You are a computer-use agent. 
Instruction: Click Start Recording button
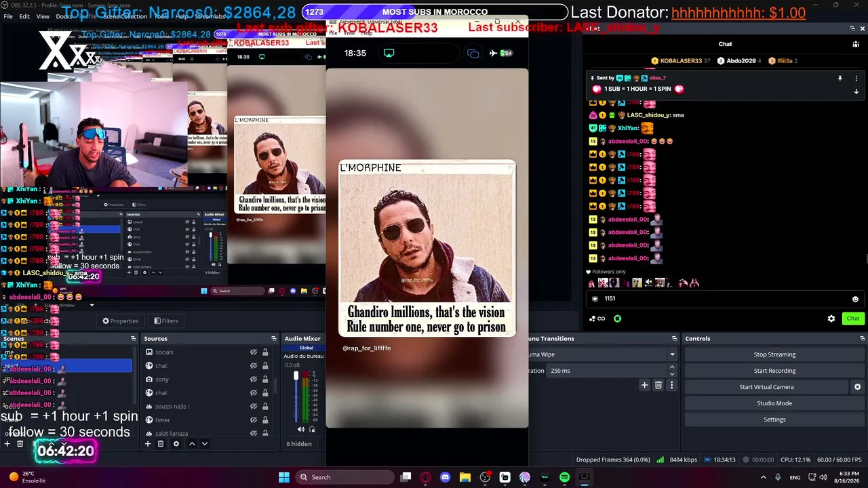(774, 371)
